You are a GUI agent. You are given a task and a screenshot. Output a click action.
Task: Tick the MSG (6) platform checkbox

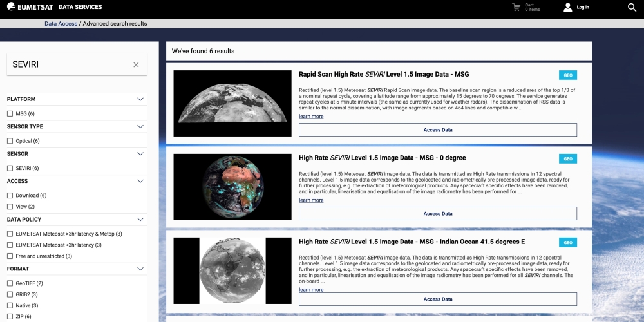click(10, 113)
